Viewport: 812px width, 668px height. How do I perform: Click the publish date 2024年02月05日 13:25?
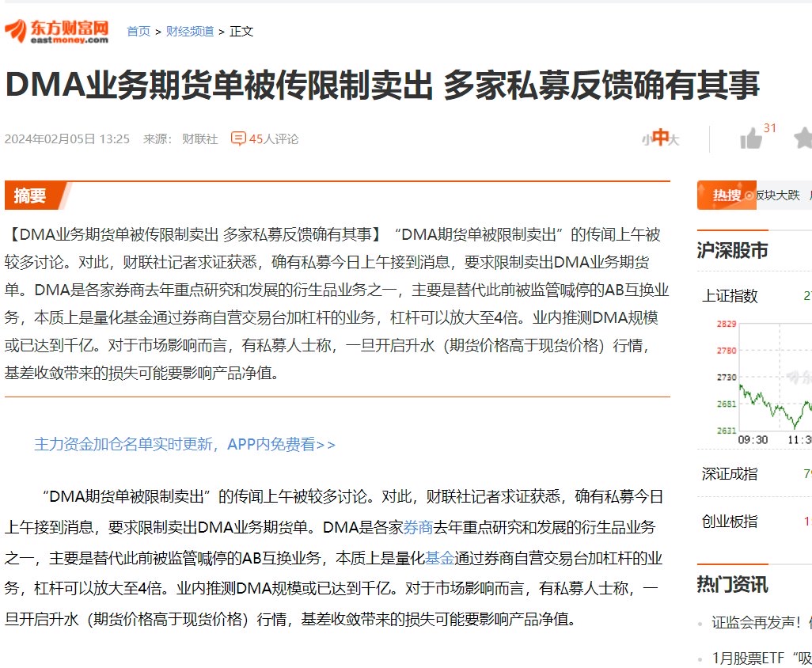[x=66, y=139]
